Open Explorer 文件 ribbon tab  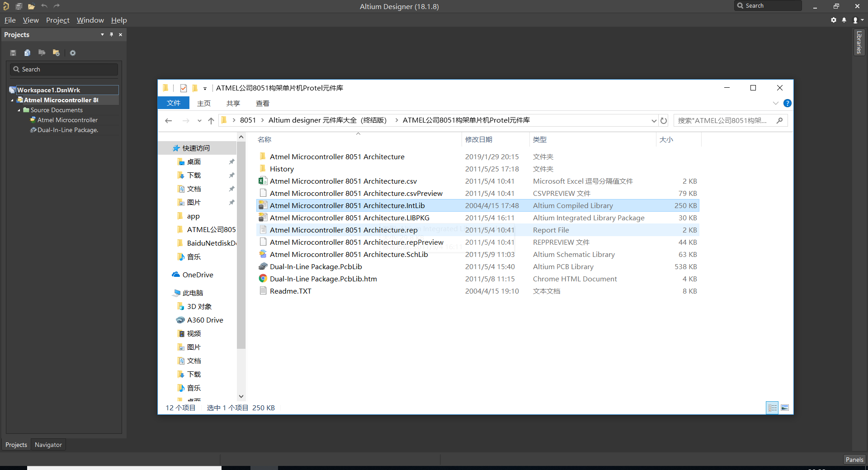pyautogui.click(x=174, y=103)
